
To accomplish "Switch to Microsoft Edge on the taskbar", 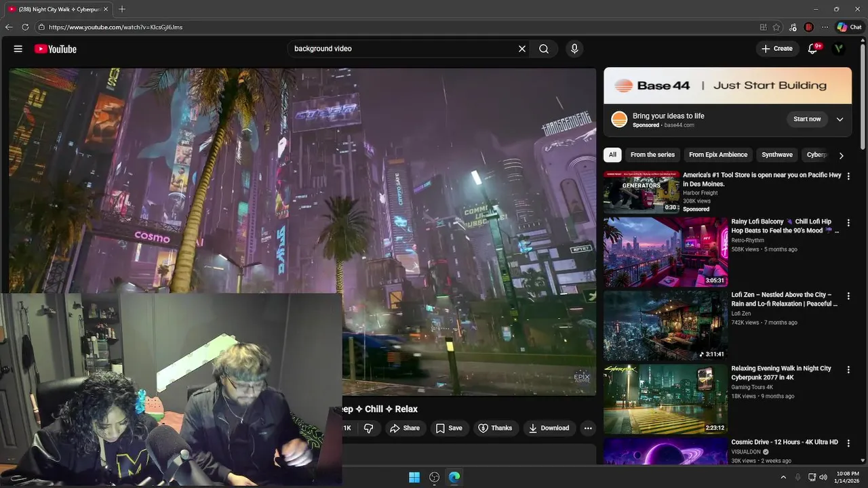I will 454,477.
